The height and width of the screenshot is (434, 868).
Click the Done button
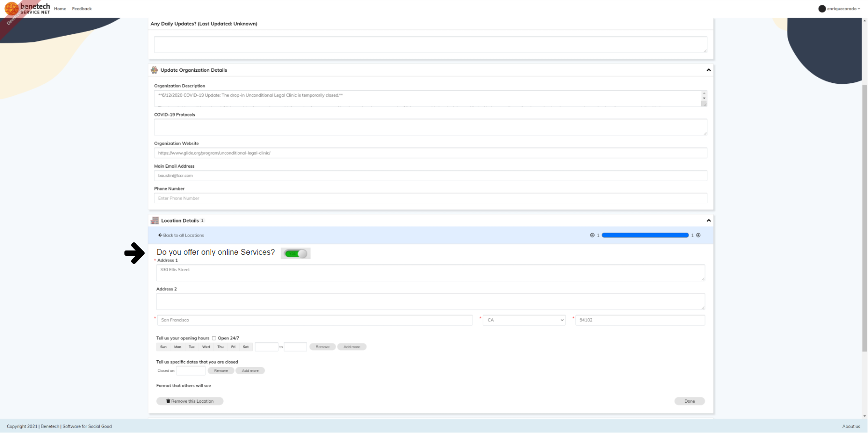click(689, 401)
